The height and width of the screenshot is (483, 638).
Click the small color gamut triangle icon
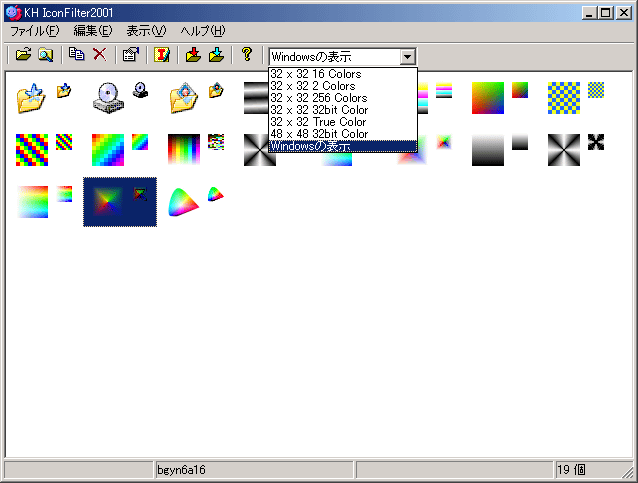click(x=216, y=194)
